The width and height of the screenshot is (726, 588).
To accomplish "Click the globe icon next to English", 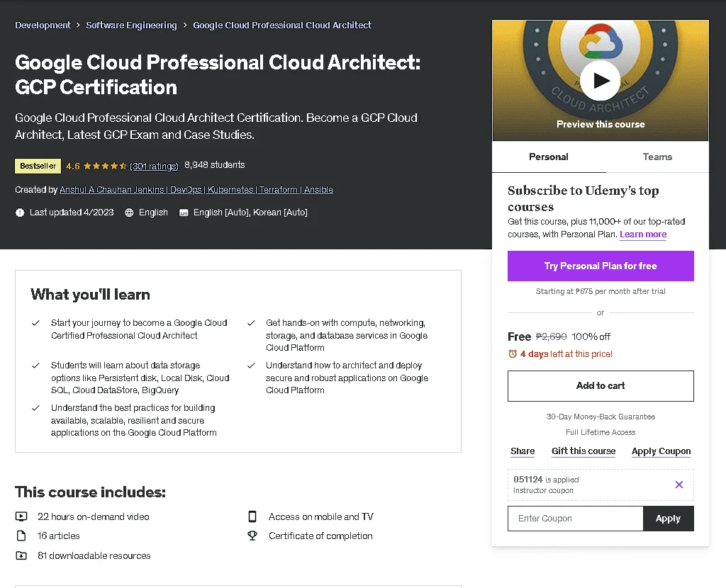I will pyautogui.click(x=129, y=213).
